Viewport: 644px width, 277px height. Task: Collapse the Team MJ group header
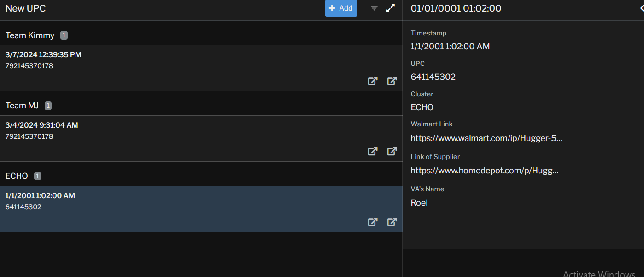22,106
